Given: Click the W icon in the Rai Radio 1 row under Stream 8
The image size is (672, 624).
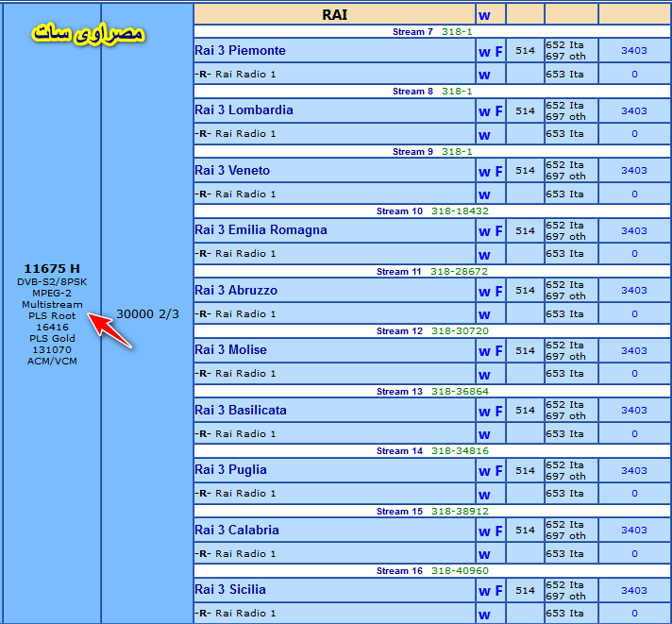Looking at the screenshot, I should tap(484, 135).
